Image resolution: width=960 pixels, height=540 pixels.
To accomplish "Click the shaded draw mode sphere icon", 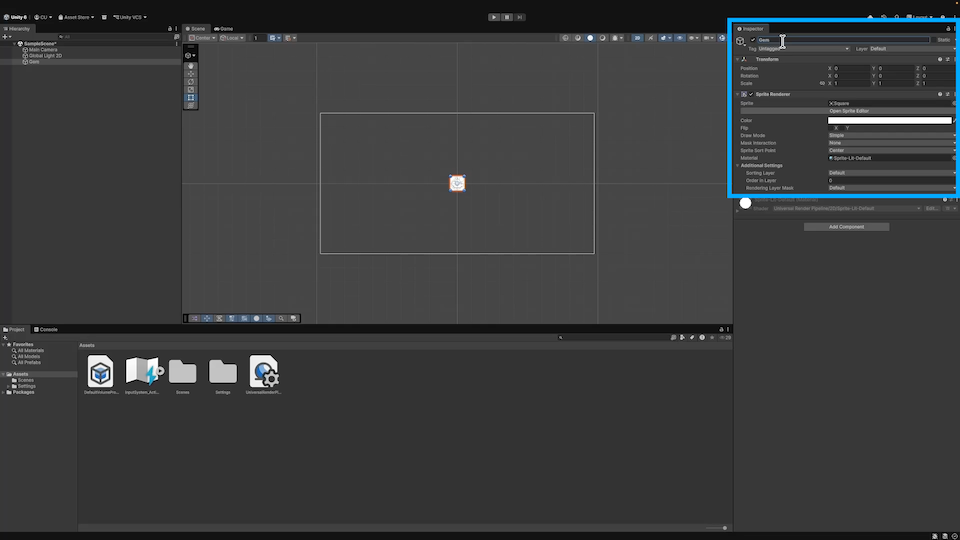I will [x=590, y=38].
